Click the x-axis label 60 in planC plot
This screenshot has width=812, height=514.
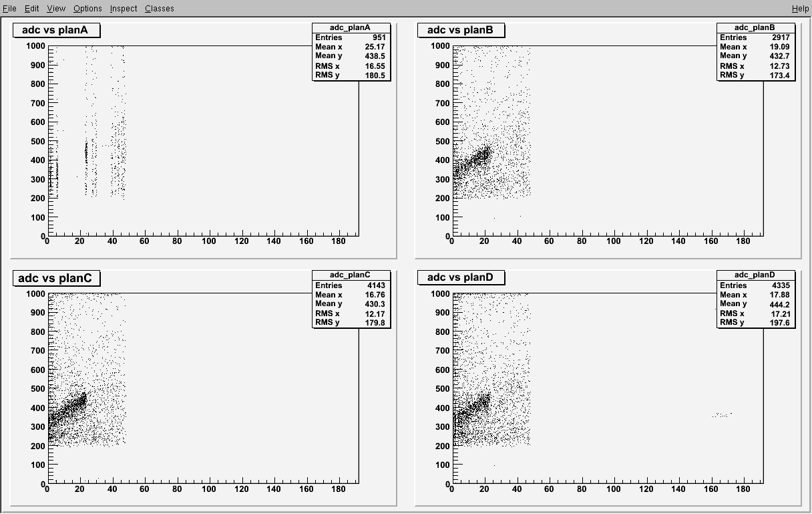point(144,489)
